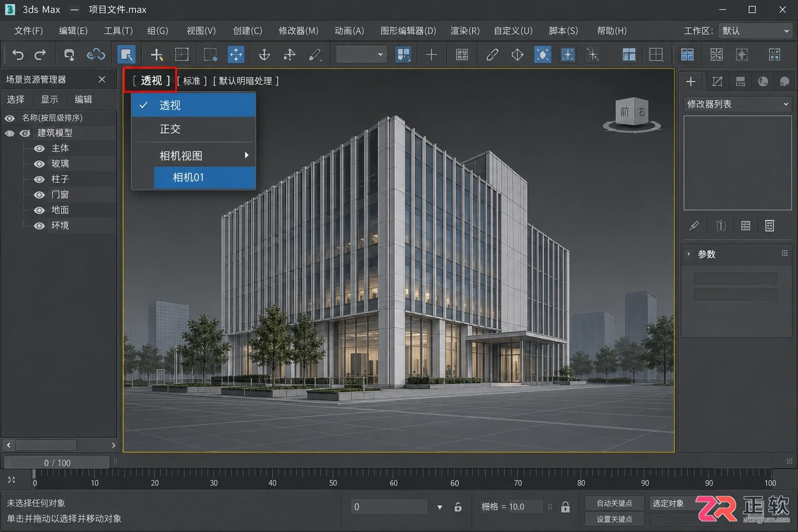Choose checked 透视 option in menu
The width and height of the screenshot is (798, 532).
tap(193, 105)
